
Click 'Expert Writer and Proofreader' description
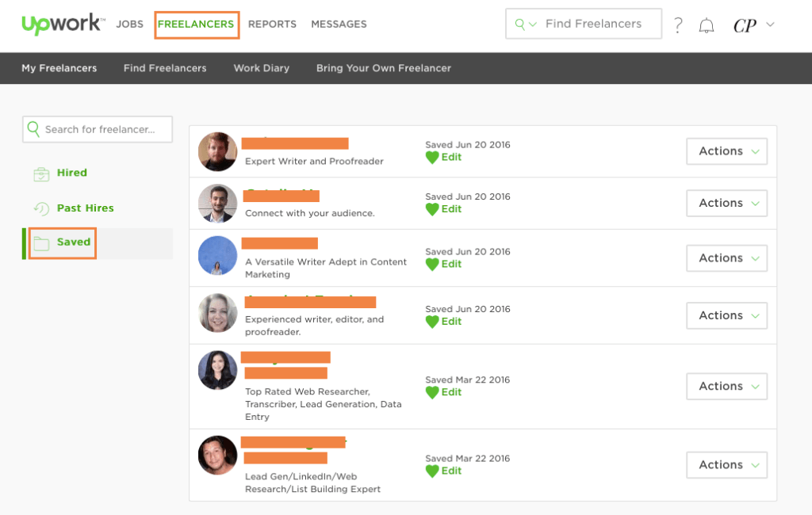(x=314, y=162)
